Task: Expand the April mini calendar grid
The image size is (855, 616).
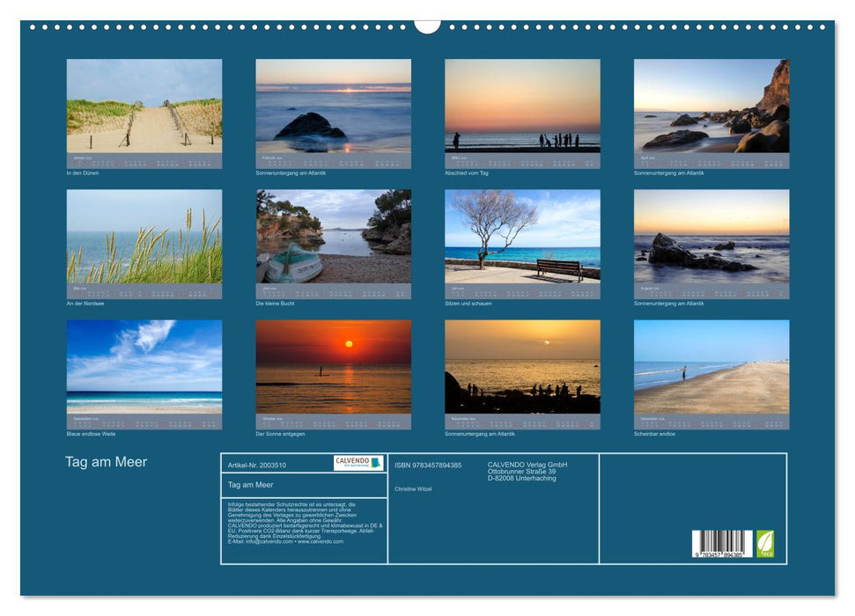Action: pyautogui.click(x=712, y=161)
